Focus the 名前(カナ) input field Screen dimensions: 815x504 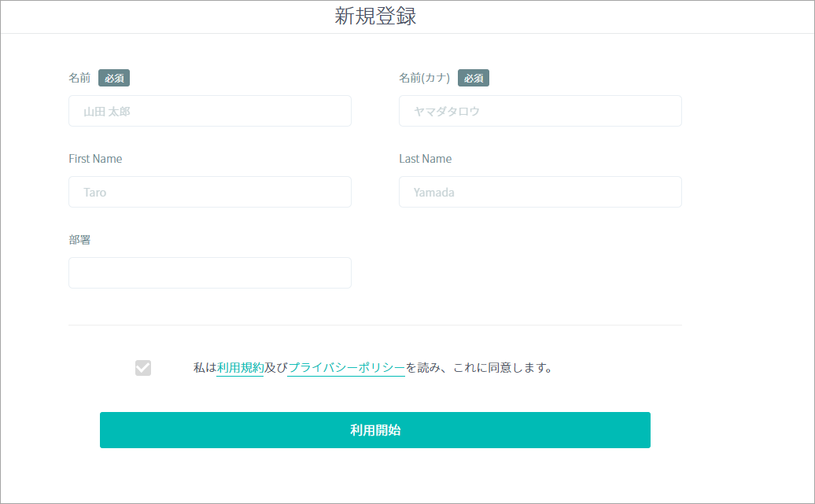click(x=540, y=111)
